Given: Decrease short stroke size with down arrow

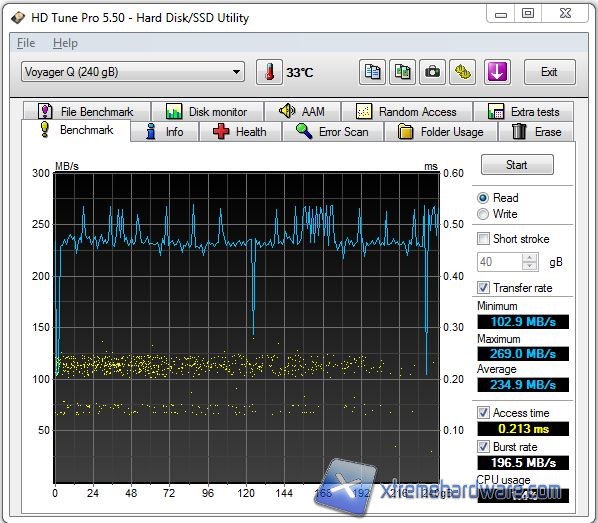Looking at the screenshot, I should (530, 266).
